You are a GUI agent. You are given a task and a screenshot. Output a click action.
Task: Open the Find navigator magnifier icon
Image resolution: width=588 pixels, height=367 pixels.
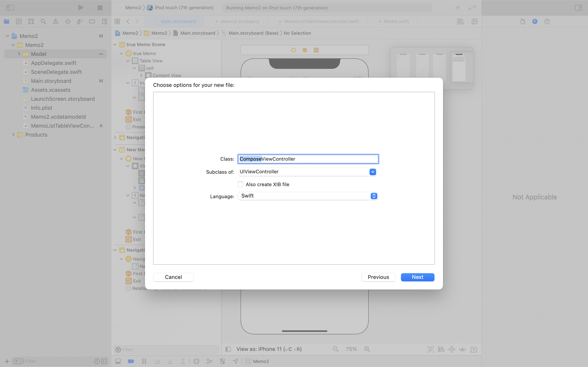click(43, 21)
